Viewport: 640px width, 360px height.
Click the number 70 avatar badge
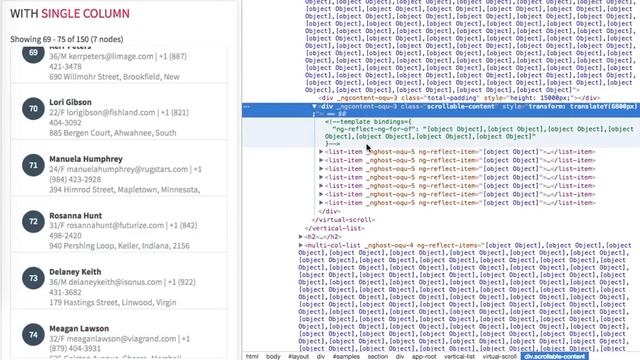33,109
